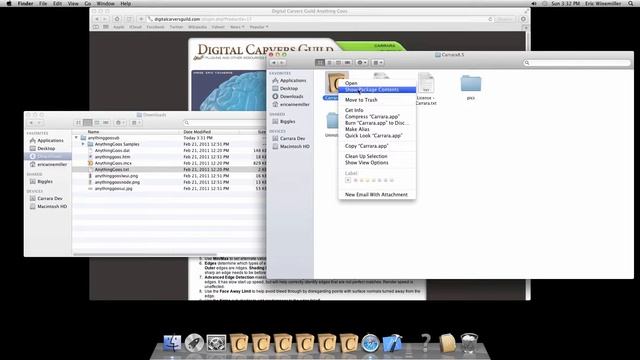Image resolution: width=640 pixels, height=360 pixels.
Task: Open Finder from the Dock
Action: point(172,343)
